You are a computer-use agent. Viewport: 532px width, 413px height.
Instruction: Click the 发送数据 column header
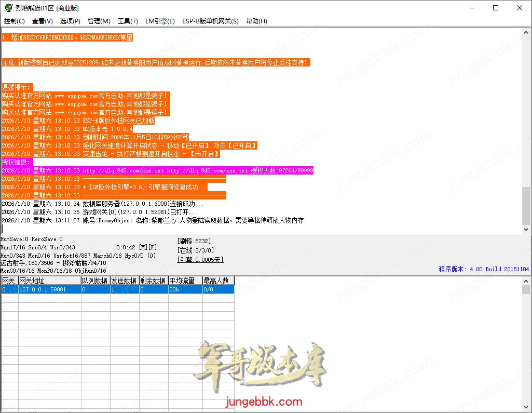point(124,281)
